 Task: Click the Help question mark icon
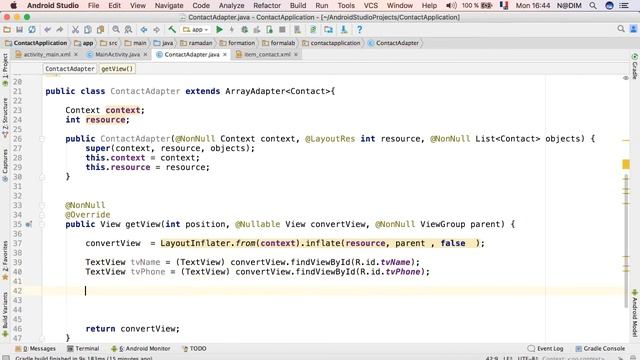[359, 29]
